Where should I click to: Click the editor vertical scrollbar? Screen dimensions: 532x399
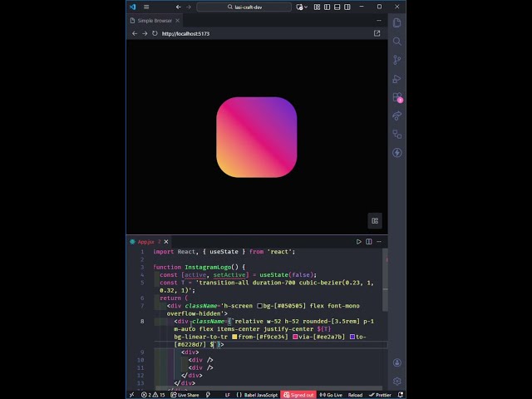pyautogui.click(x=385, y=280)
